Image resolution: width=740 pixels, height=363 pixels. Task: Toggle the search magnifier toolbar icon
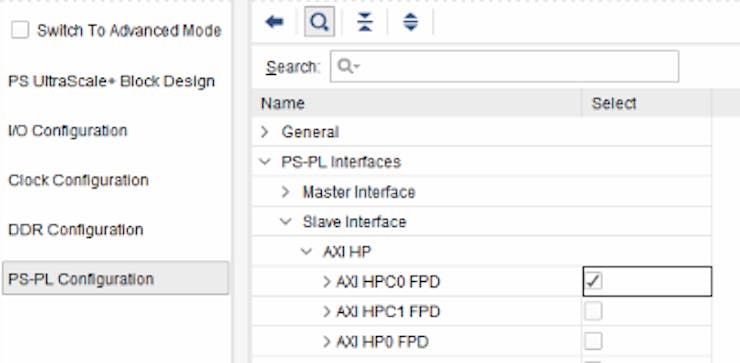click(320, 22)
